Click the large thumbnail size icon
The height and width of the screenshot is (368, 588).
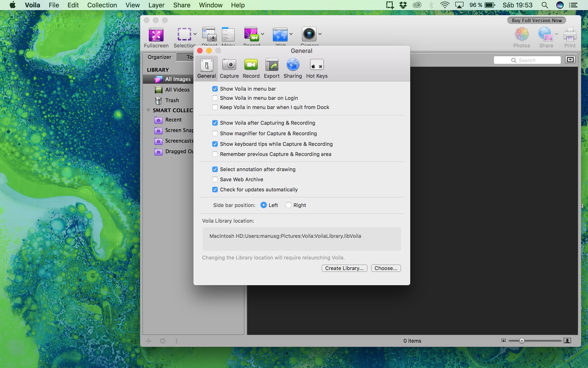coord(567,340)
